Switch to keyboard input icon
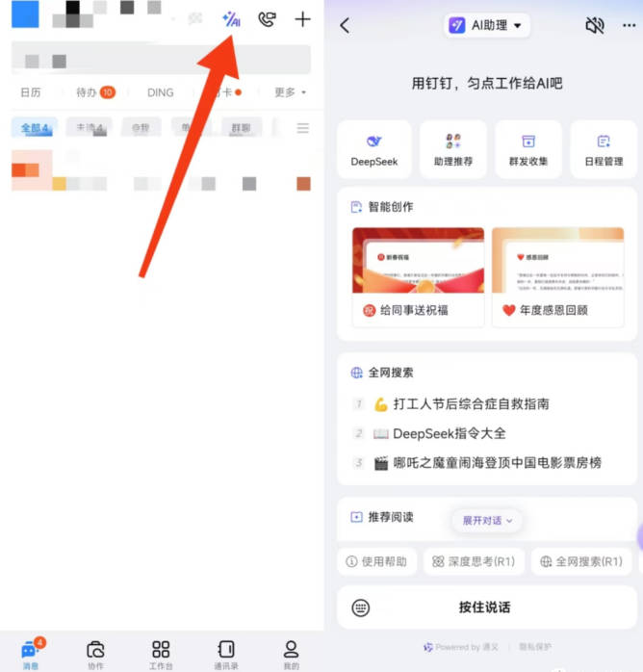 (x=360, y=607)
